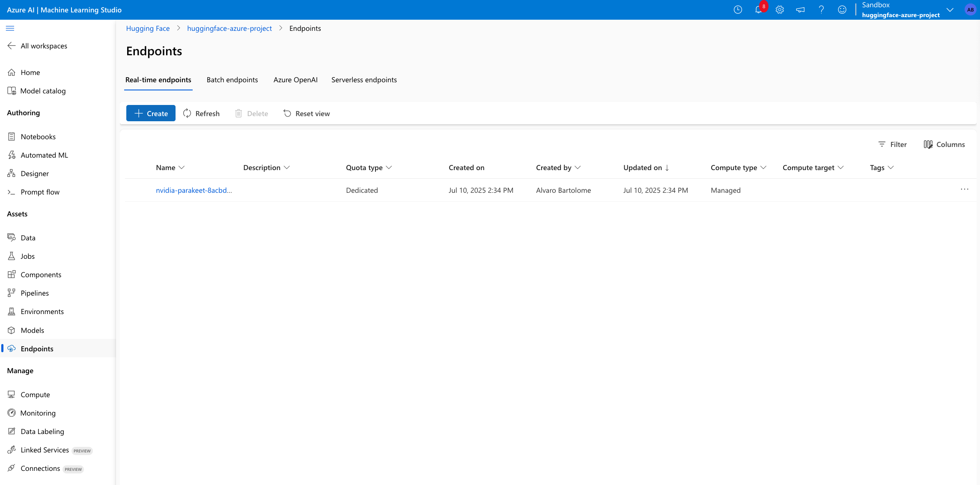Open the row's more options ellipsis
980x485 pixels.
click(964, 189)
